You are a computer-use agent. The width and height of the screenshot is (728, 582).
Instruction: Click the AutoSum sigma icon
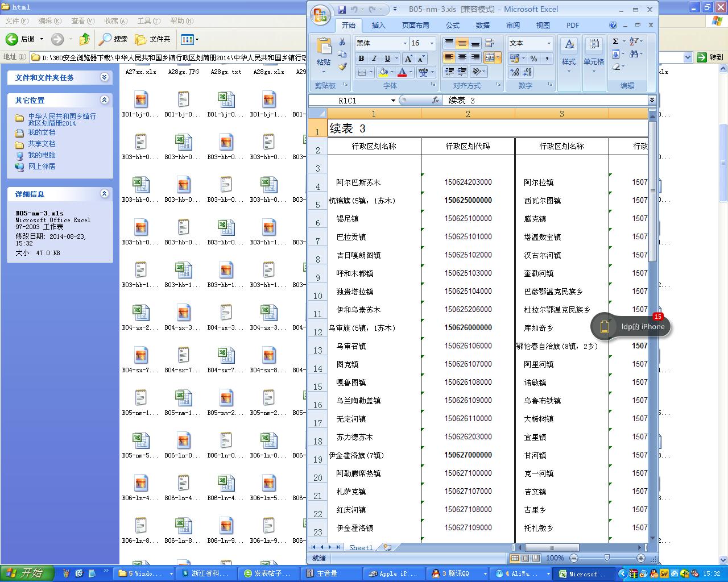tap(615, 41)
